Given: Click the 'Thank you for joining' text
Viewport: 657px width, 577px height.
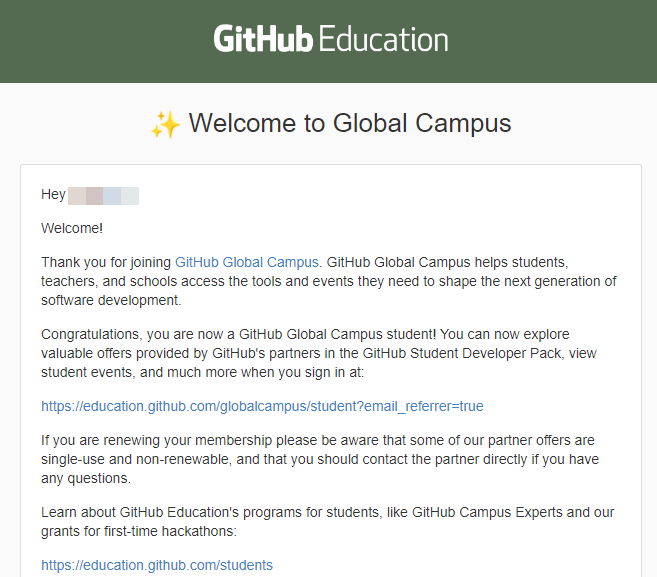Looking at the screenshot, I should click(107, 262).
